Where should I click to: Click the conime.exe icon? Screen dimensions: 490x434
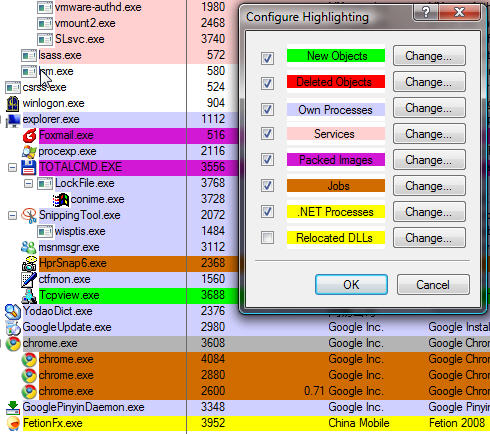(x=61, y=200)
